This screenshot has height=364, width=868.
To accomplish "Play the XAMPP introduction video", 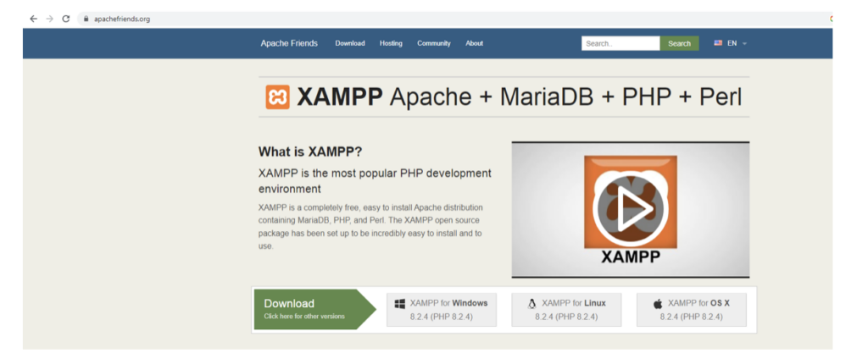I will tap(630, 209).
